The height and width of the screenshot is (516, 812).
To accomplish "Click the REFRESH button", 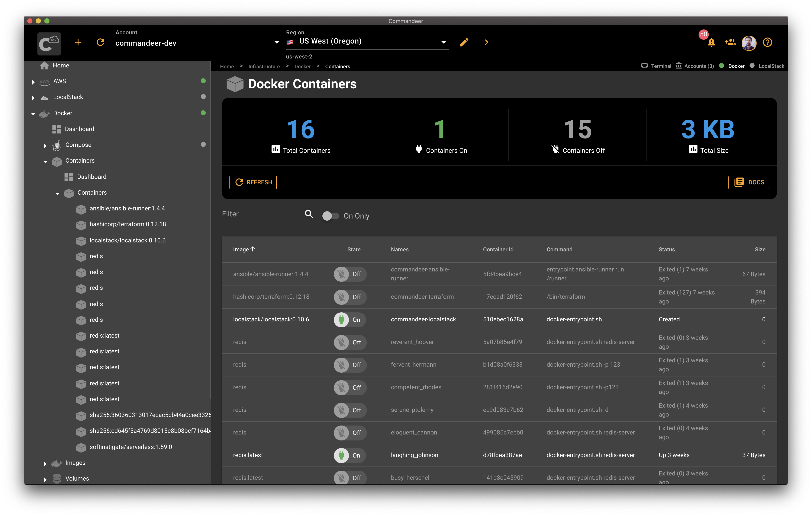I will 253,182.
